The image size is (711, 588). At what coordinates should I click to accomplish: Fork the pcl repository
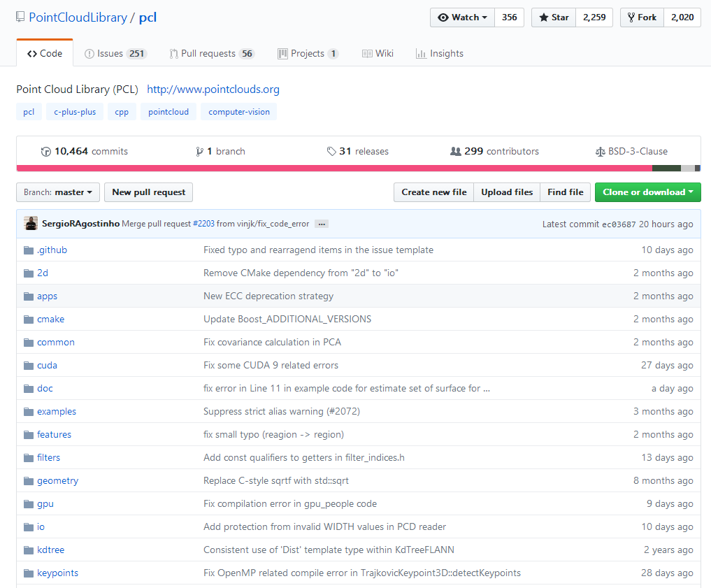642,17
